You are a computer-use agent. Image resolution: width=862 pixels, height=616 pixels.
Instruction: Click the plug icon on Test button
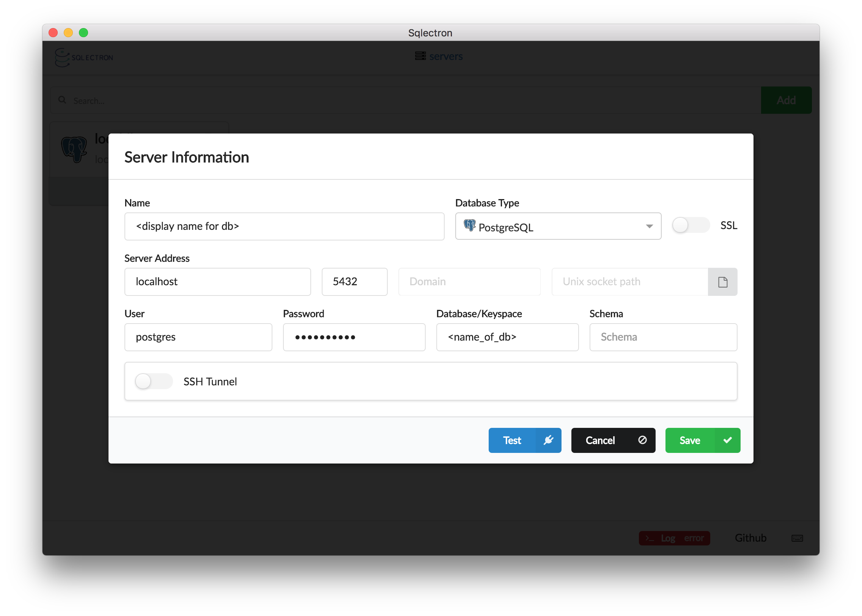[x=549, y=440]
